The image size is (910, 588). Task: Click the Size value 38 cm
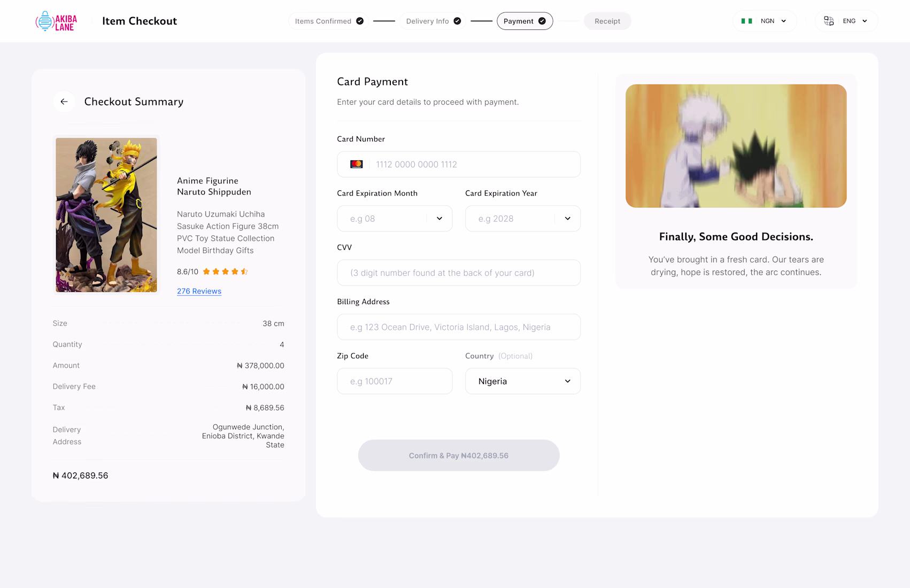tap(273, 323)
